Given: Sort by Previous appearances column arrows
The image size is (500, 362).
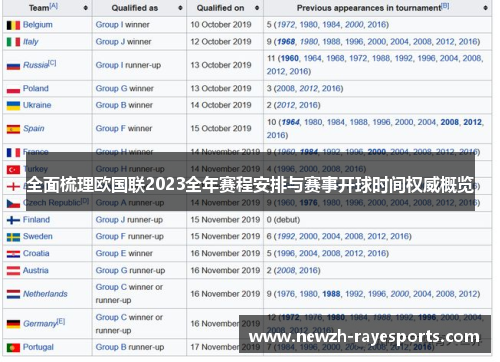Looking at the screenshot, I should [x=485, y=8].
